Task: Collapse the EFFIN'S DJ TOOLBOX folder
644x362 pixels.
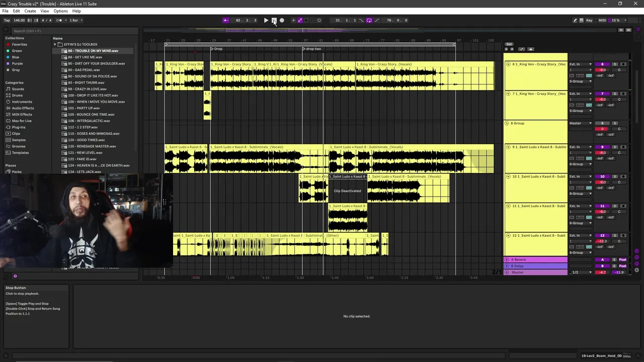Action: [x=55, y=44]
